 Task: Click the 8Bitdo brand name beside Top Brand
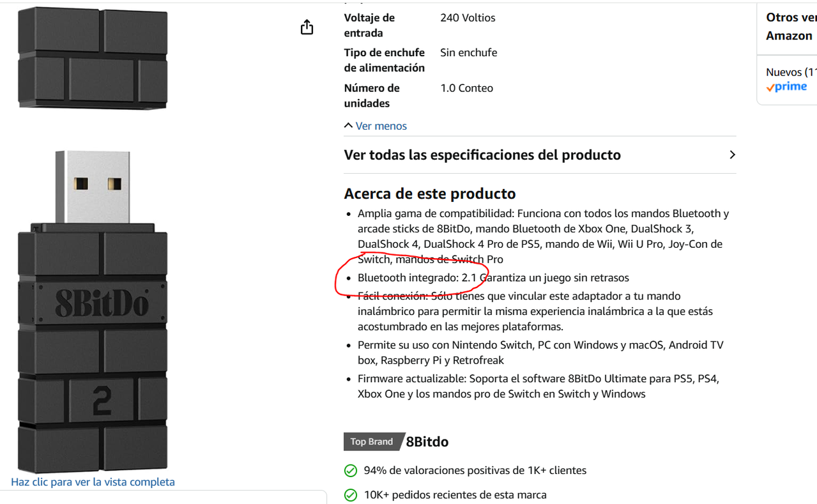click(427, 441)
